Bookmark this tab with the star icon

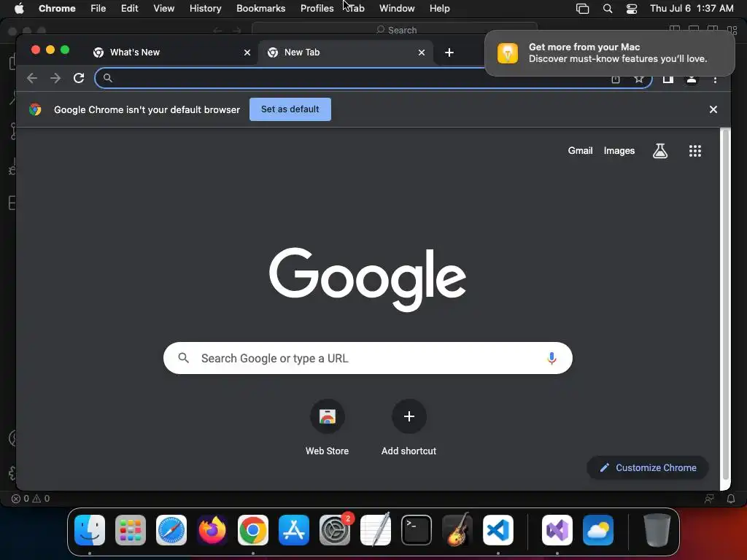(x=639, y=79)
